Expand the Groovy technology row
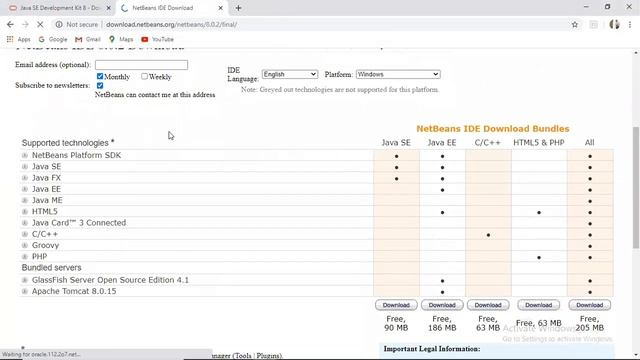Screen dimensions: 640x360 point(25,245)
